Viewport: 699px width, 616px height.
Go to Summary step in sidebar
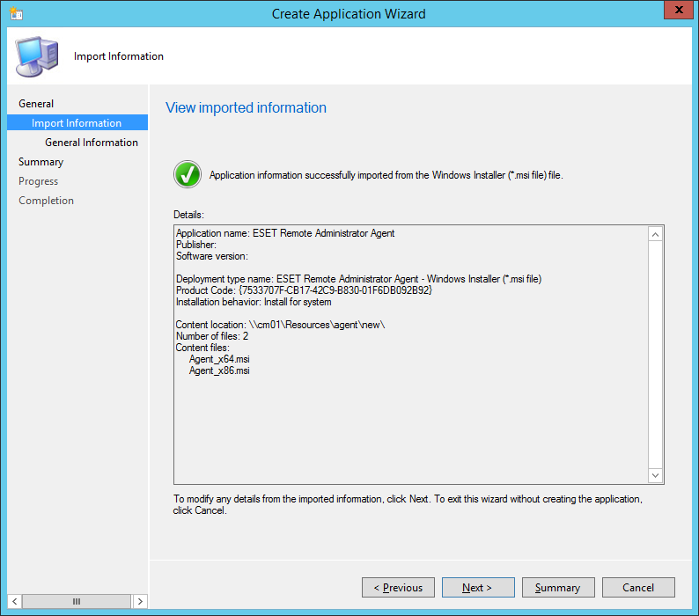click(40, 162)
